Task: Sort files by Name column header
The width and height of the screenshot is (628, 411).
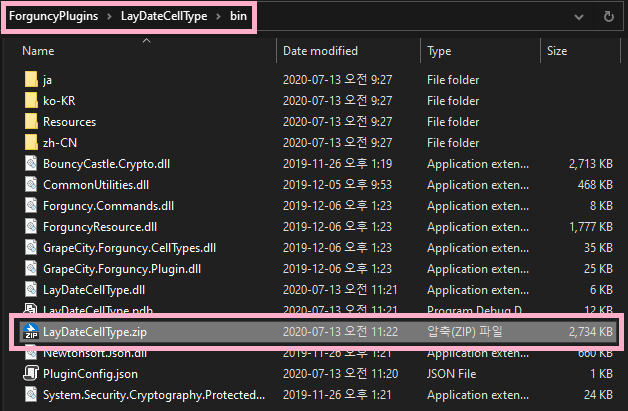Action: (38, 50)
